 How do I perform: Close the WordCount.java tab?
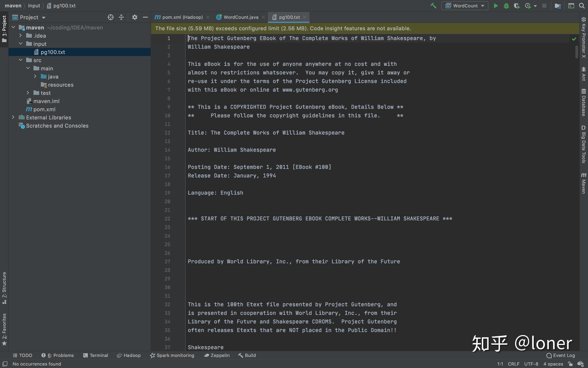[x=263, y=17]
